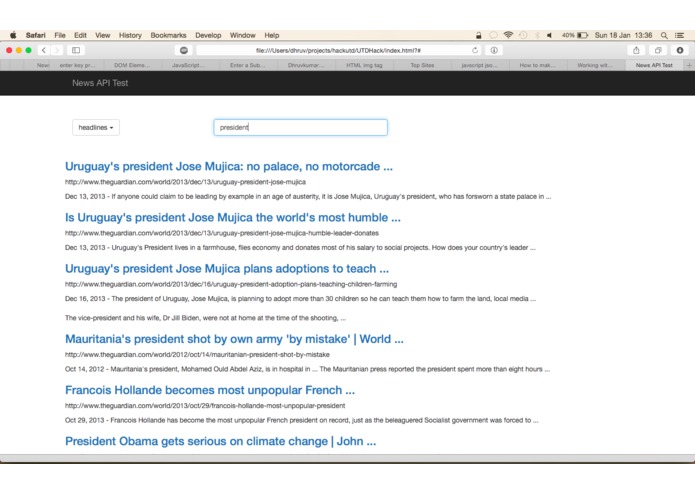Click the Safari address bar URL
Screen dimensions: 695x494
pos(338,50)
